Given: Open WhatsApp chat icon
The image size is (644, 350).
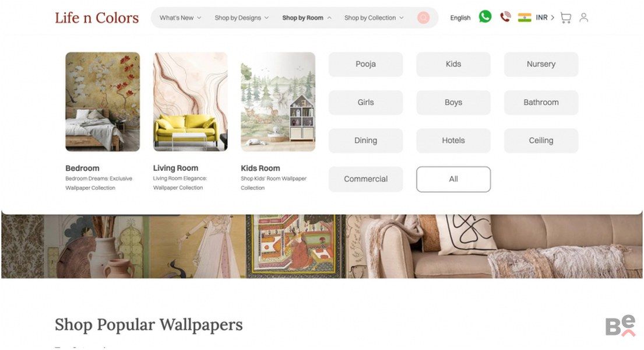Looking at the screenshot, I should [485, 17].
